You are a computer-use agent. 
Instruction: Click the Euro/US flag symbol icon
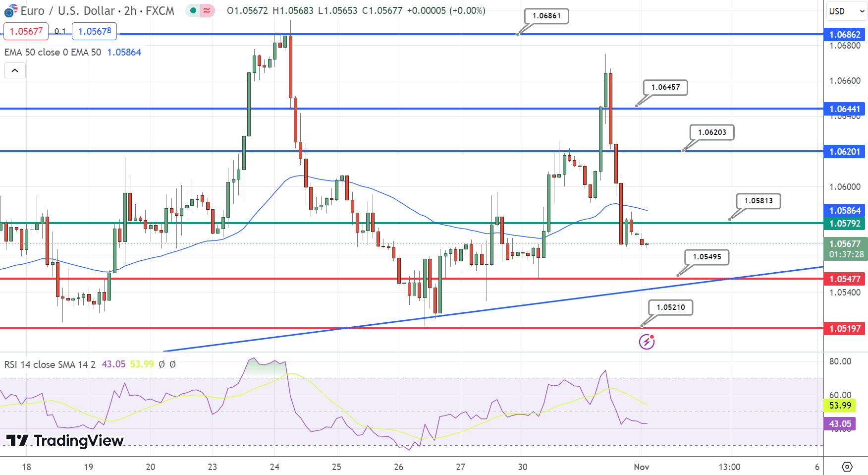[10, 10]
